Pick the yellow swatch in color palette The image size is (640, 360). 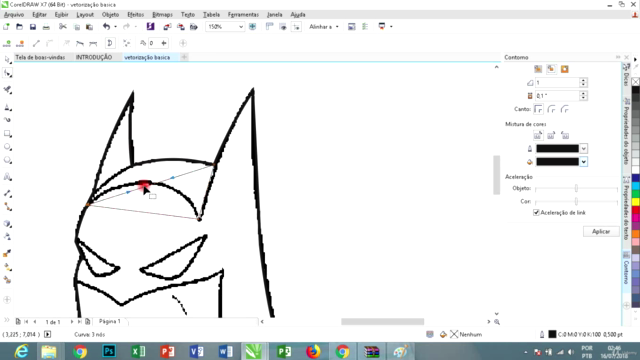636,201
